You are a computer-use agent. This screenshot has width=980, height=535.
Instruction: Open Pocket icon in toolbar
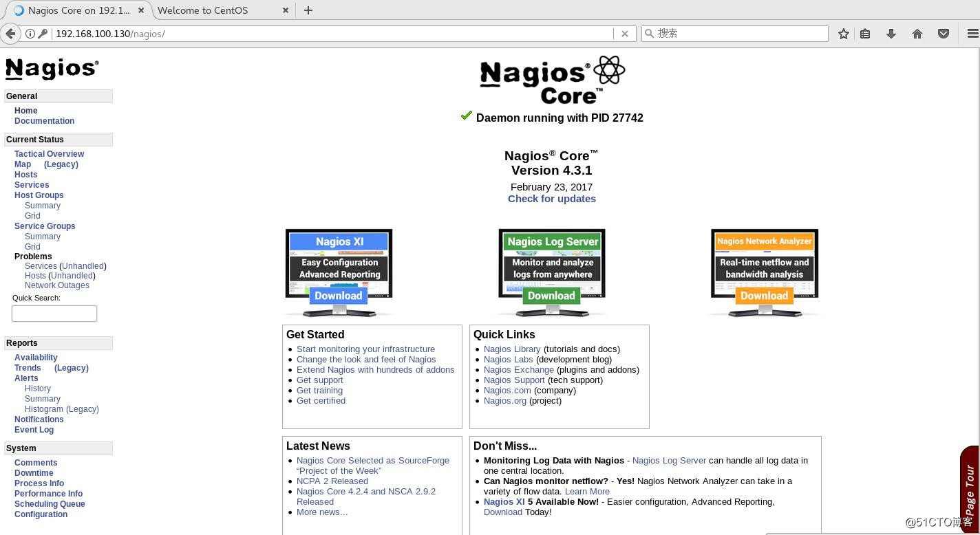(944, 34)
